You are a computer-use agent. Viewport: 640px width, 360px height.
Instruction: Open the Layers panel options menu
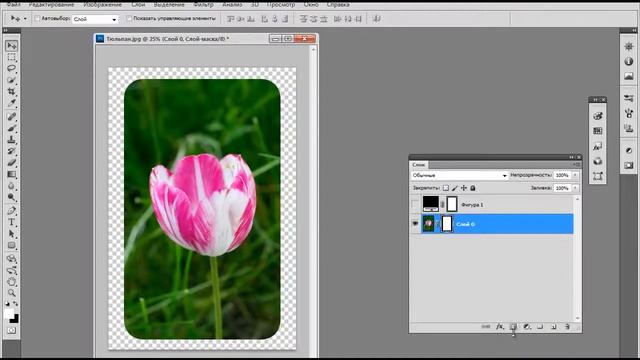click(576, 164)
